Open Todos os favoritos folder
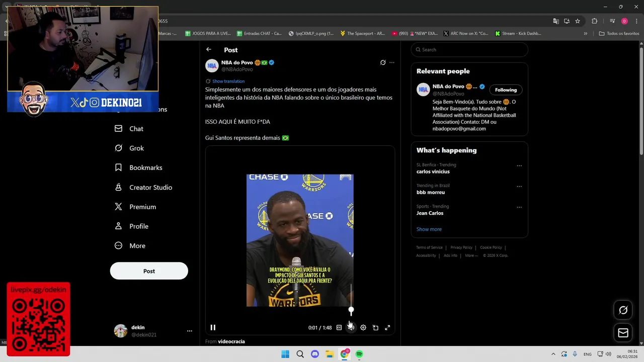The width and height of the screenshot is (644, 362). point(619,34)
